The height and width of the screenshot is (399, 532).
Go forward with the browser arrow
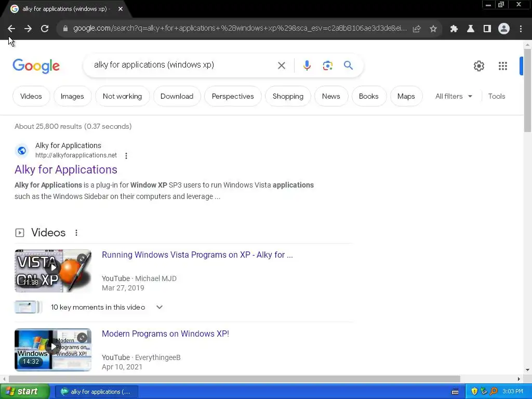coord(28,29)
